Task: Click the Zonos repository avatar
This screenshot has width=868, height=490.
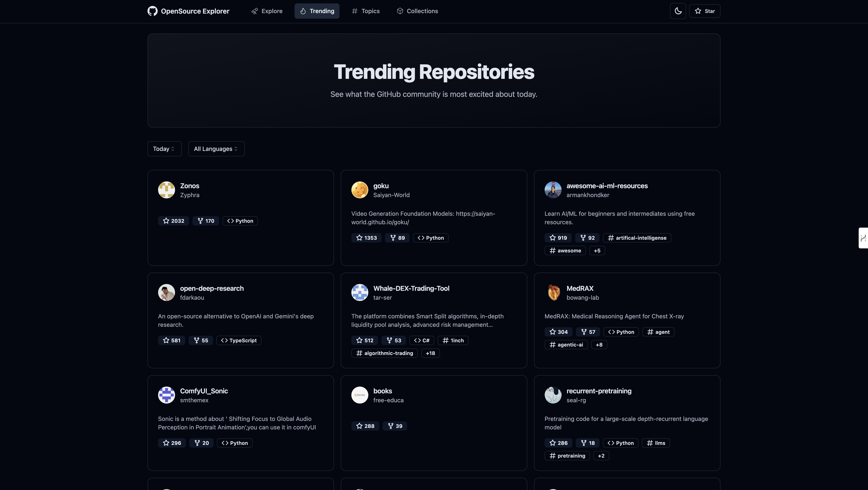Action: (x=166, y=190)
